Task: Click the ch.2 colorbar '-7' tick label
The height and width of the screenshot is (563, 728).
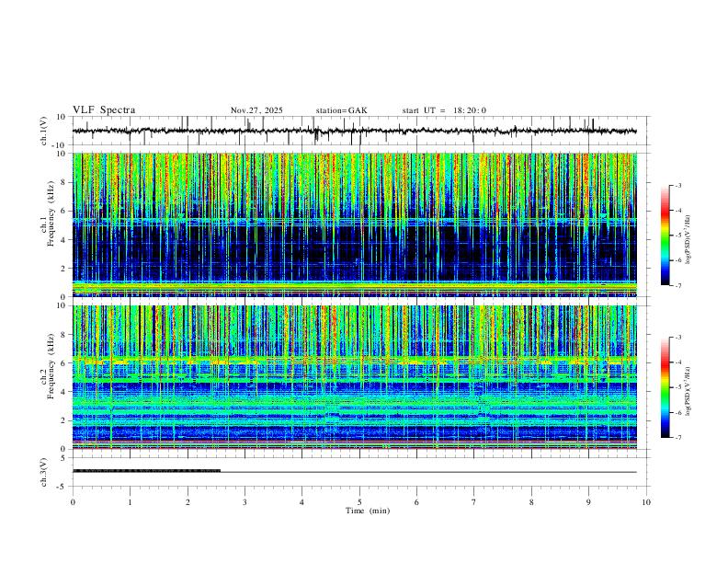Action: (677, 438)
